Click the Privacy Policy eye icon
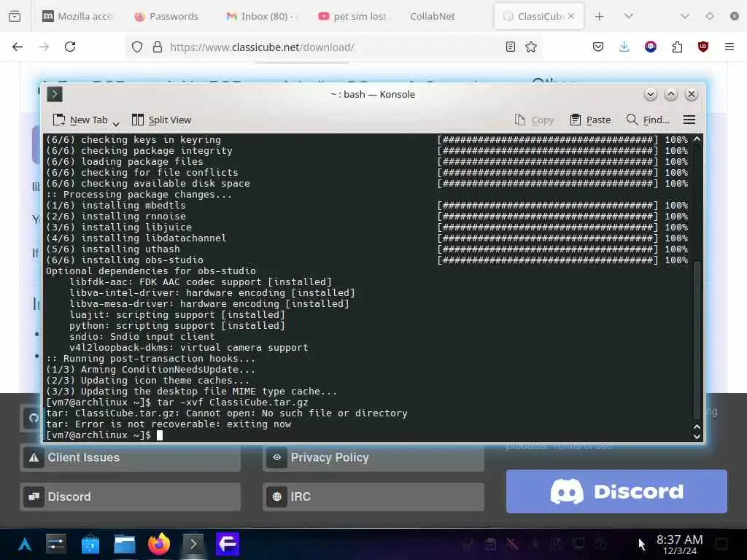Viewport: 747px width, 560px height. [276, 458]
